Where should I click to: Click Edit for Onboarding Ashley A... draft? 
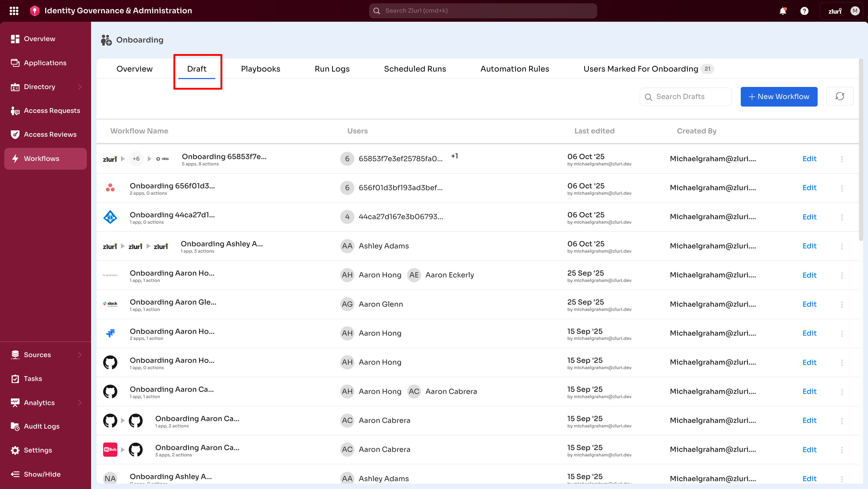click(809, 246)
